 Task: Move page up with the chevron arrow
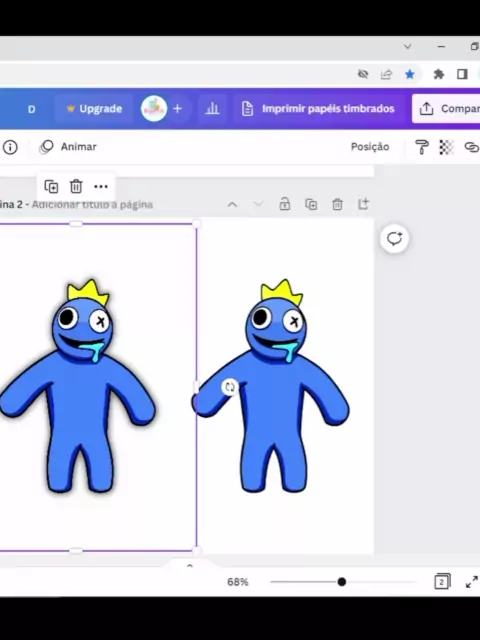point(232,204)
